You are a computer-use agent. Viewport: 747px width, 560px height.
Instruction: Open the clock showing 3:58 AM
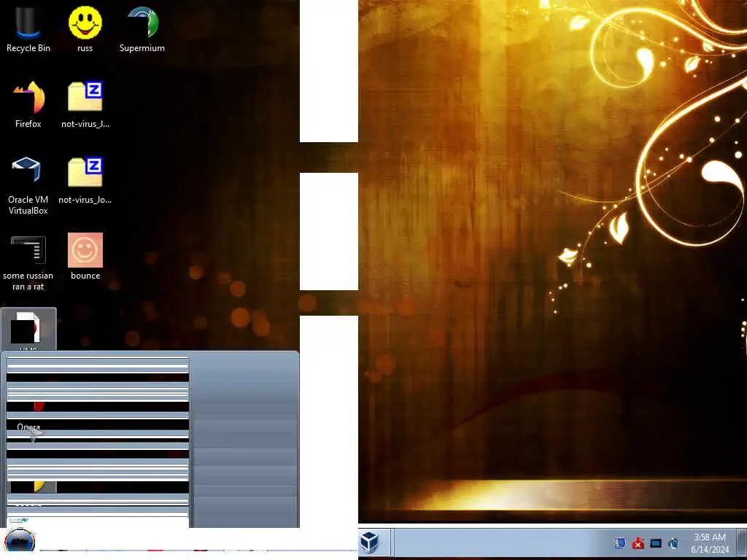[x=710, y=542]
